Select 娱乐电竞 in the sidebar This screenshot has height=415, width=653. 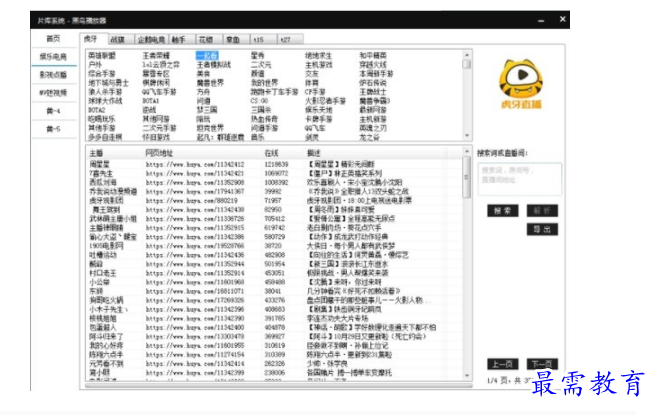coord(53,57)
